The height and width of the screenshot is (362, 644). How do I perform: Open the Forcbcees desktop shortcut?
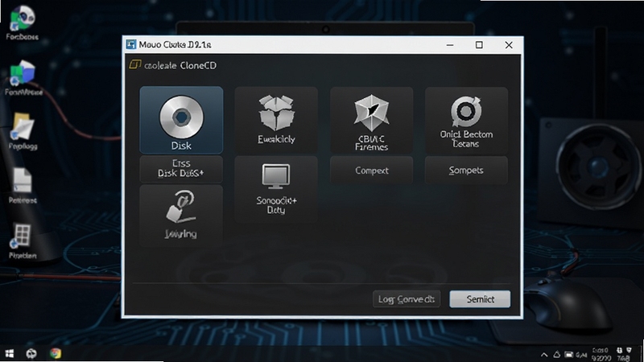click(x=23, y=23)
